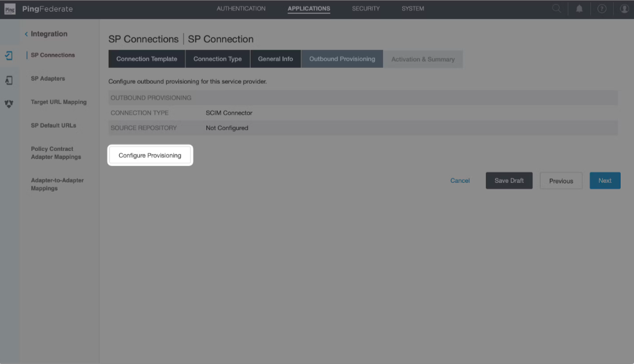Switch to the Connection Type tab

217,59
